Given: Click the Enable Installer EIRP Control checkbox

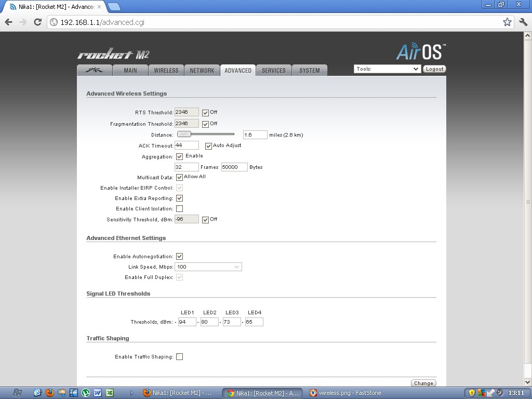Looking at the screenshot, I should point(179,188).
